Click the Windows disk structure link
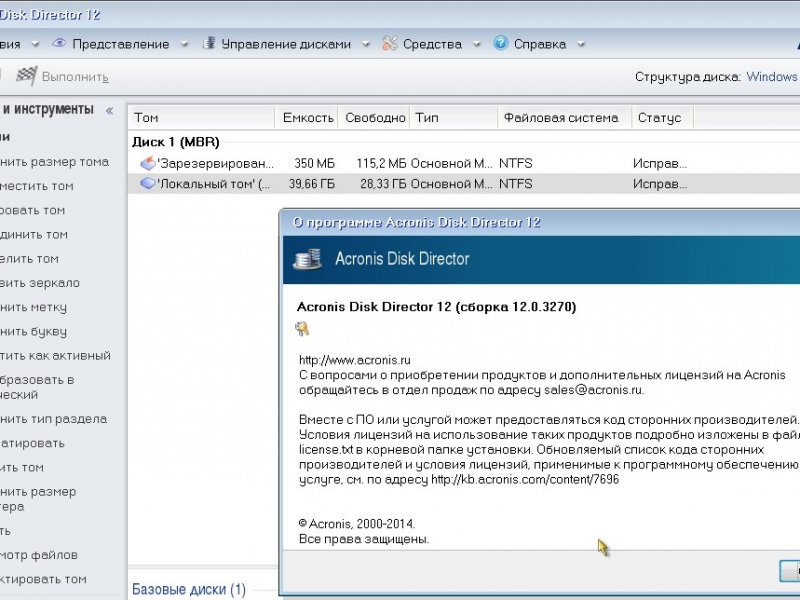This screenshot has width=800, height=600. [x=771, y=77]
